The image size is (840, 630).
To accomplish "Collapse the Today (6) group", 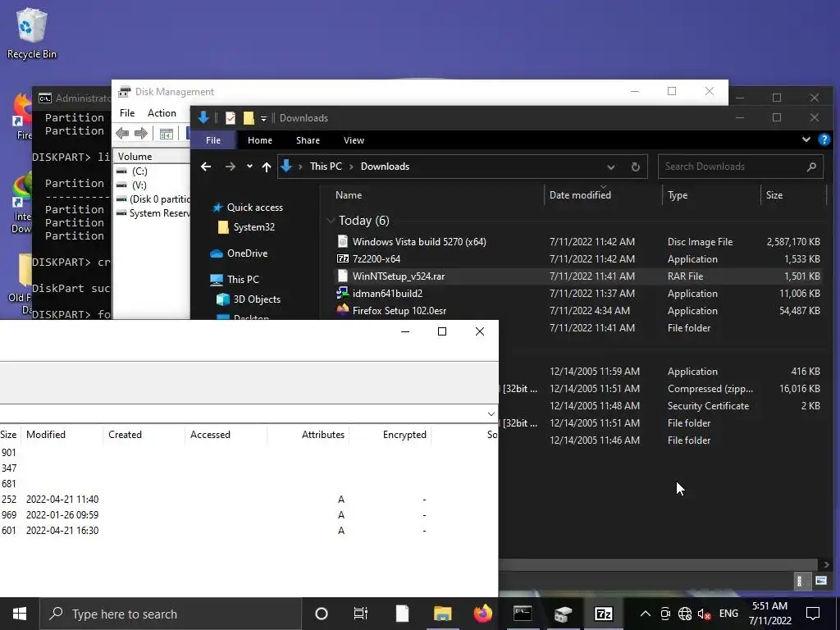I will click(331, 221).
